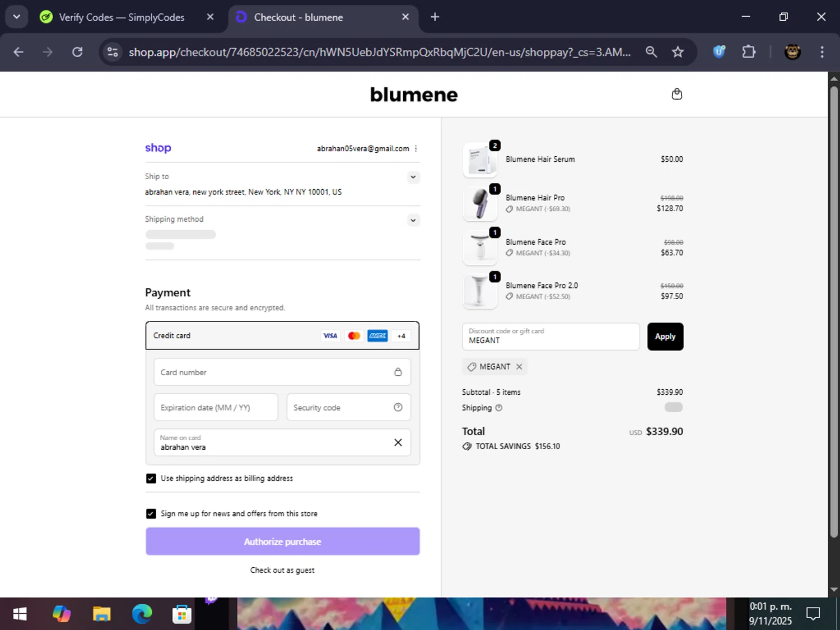The image size is (840, 630).
Task: Clear the Name on card field with the X
Action: 398,442
